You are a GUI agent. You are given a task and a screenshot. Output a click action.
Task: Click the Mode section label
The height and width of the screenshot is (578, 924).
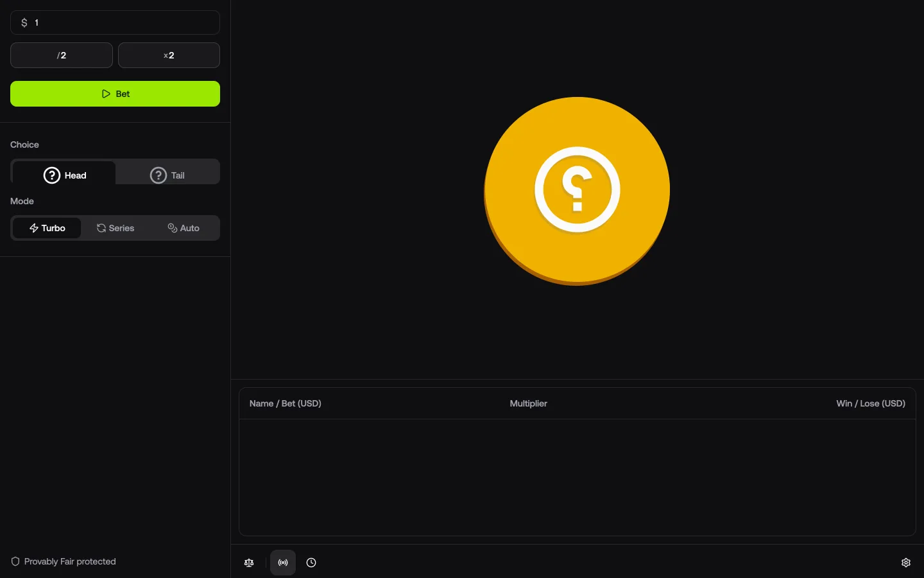pyautogui.click(x=22, y=201)
